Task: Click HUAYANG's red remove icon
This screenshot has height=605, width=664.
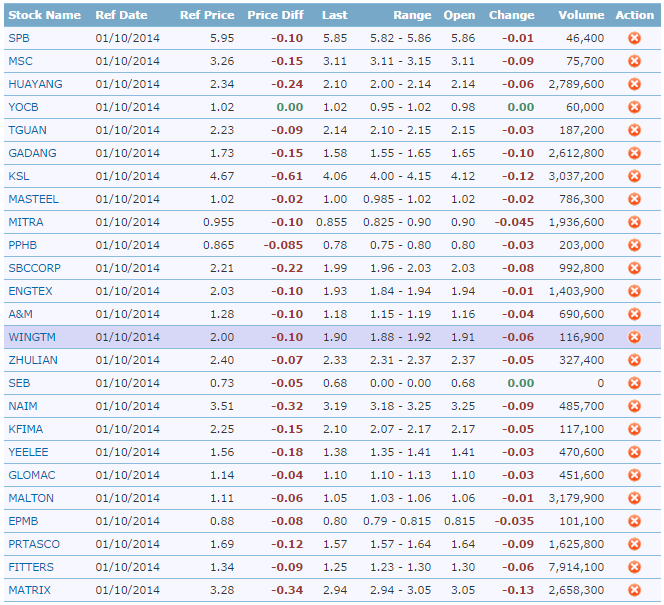Action: [634, 84]
